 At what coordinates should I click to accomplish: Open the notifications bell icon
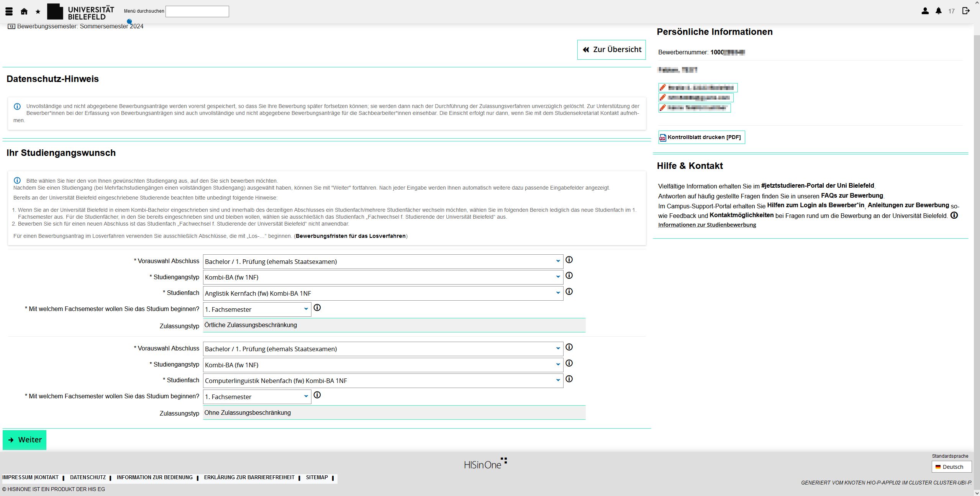[x=939, y=11]
